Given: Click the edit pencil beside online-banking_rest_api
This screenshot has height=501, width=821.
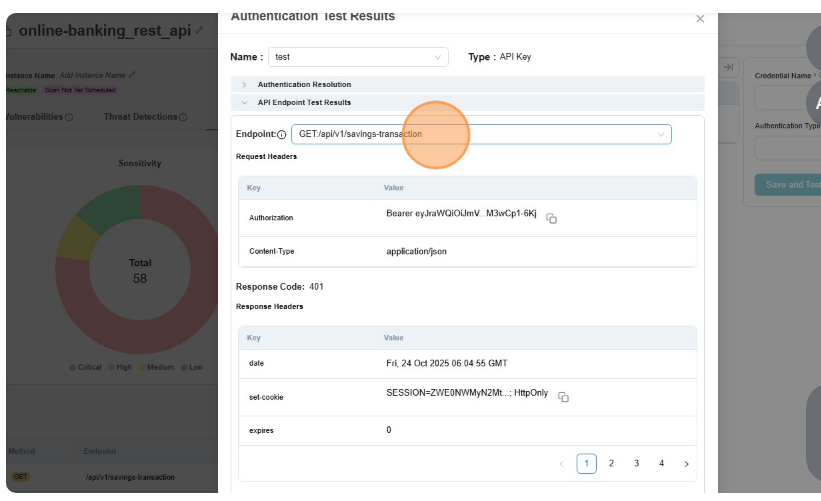Looking at the screenshot, I should 199,31.
